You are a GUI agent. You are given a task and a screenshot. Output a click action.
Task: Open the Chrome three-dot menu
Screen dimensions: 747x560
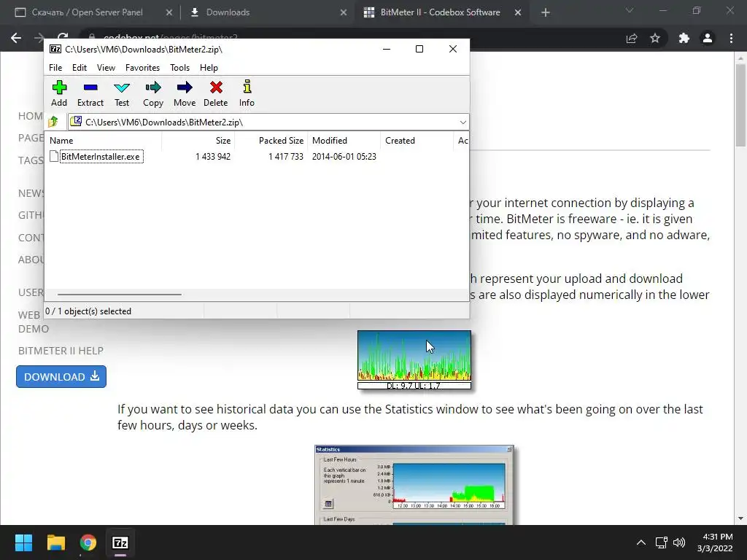731,38
